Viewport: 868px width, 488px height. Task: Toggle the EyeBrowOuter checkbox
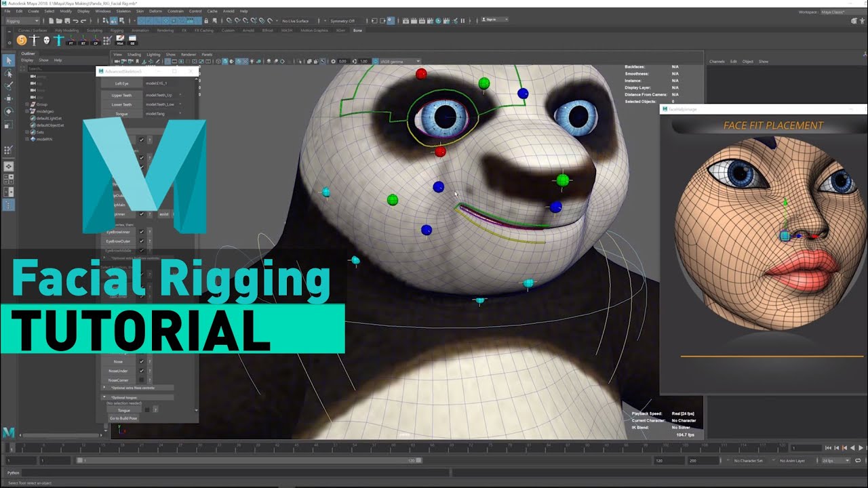(142, 241)
